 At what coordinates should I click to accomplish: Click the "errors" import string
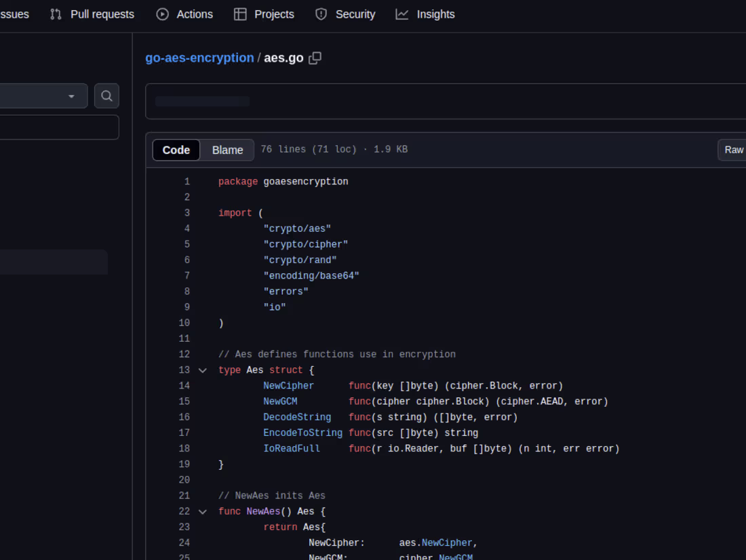tap(286, 292)
